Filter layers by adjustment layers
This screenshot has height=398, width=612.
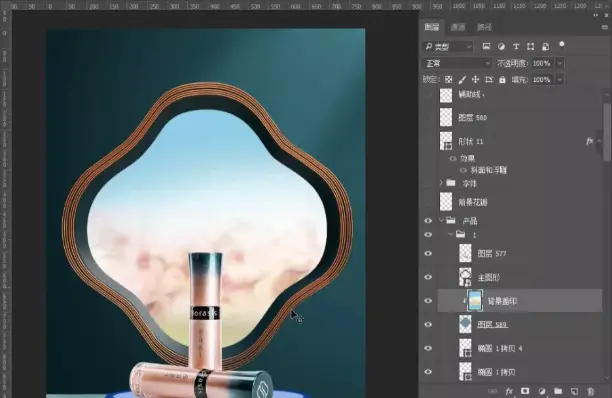click(x=501, y=46)
